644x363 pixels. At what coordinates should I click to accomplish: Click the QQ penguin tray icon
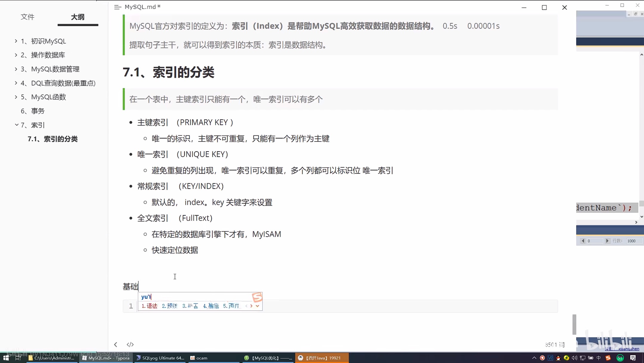(558, 358)
